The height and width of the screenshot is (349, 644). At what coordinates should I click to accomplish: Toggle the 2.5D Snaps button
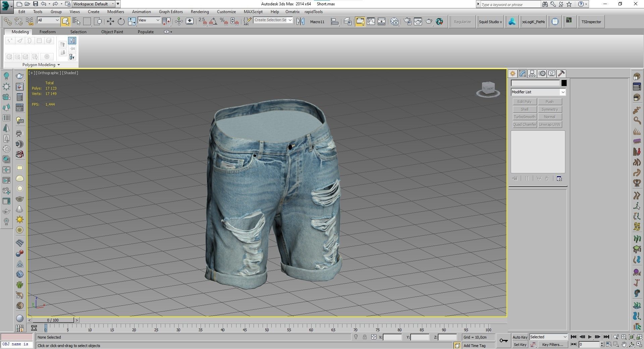click(202, 21)
